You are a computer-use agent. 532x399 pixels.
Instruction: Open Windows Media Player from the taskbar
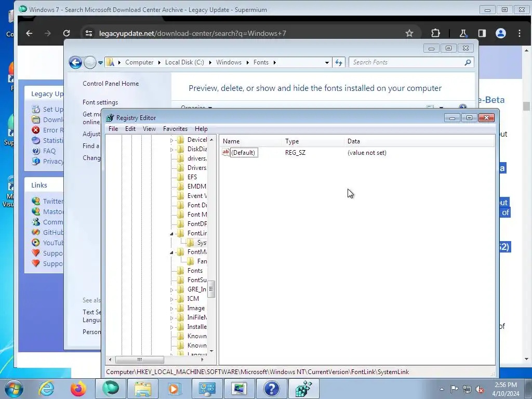pyautogui.click(x=175, y=389)
